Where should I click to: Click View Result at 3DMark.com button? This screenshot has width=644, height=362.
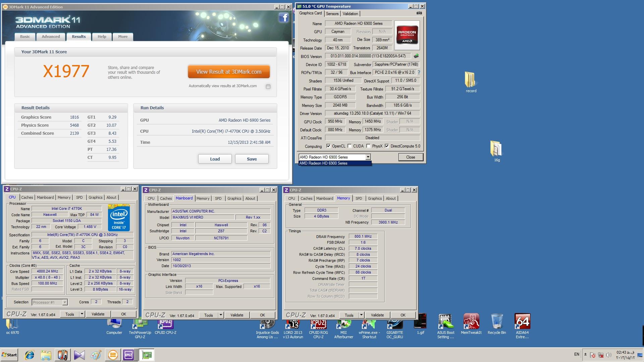point(229,72)
